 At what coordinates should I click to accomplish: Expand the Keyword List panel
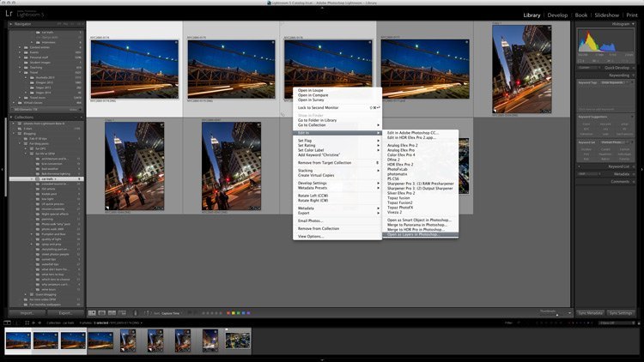point(634,166)
